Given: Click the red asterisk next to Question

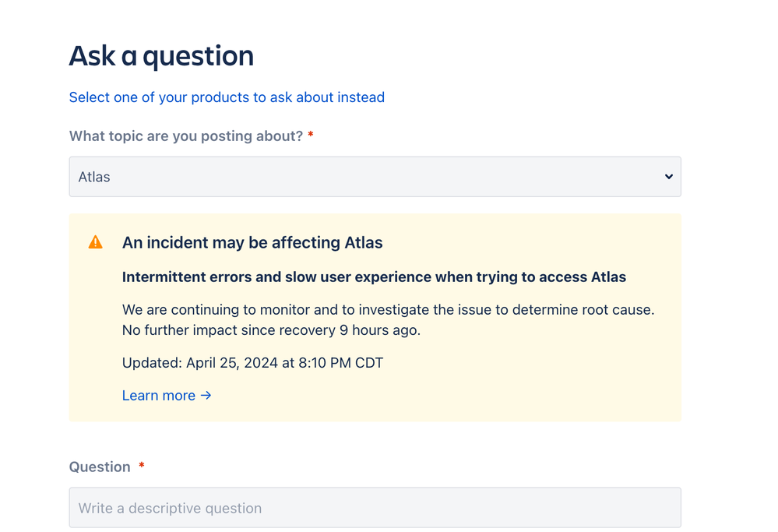Looking at the screenshot, I should pos(141,466).
